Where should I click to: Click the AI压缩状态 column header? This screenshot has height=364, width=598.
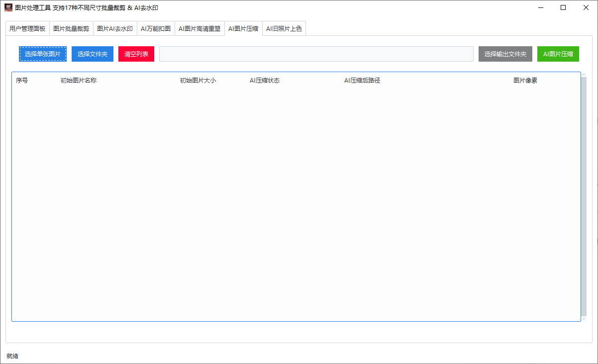pos(265,81)
